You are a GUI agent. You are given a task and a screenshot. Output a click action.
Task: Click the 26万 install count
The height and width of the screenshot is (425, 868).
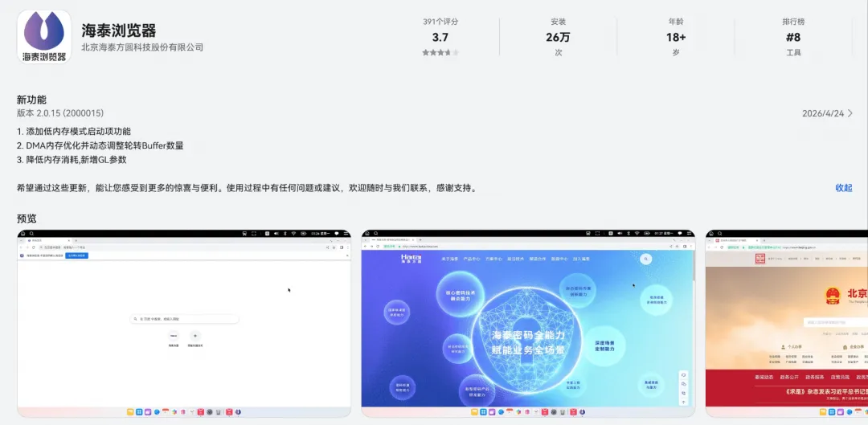558,37
